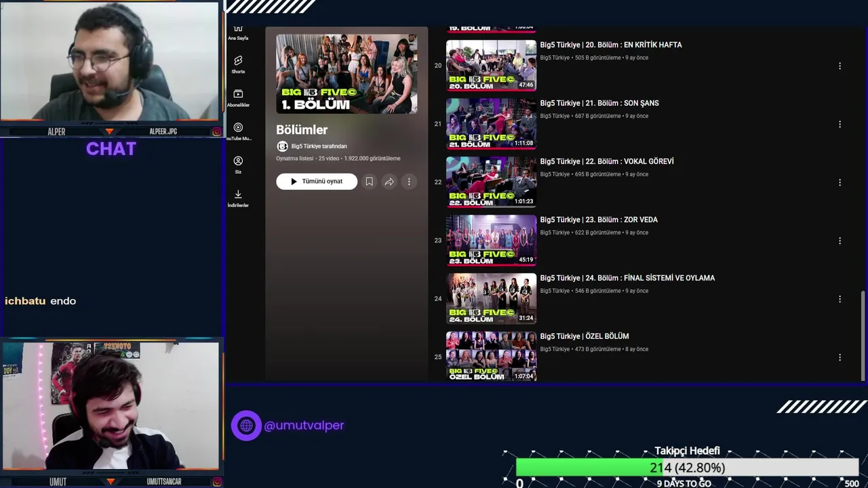This screenshot has width=868, height=488.
Task: Open playlist more options menu
Action: pos(409,182)
